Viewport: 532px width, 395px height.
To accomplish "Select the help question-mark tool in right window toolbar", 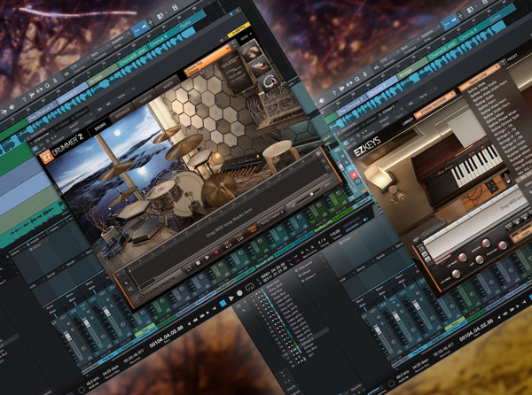I will click(334, 94).
